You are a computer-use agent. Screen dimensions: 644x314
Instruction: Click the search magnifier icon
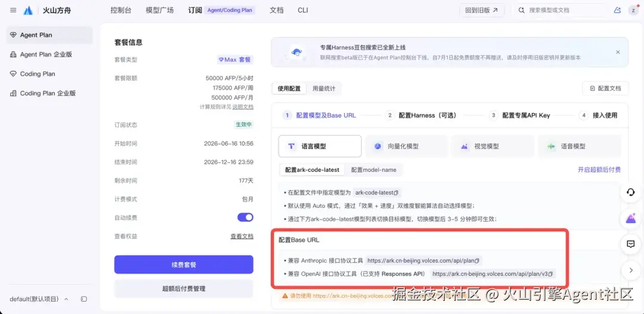522,10
